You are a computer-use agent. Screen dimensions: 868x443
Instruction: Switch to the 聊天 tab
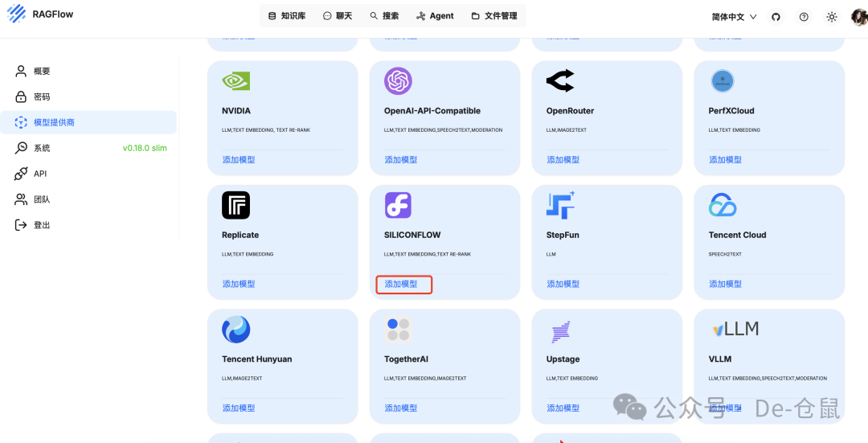(x=338, y=16)
